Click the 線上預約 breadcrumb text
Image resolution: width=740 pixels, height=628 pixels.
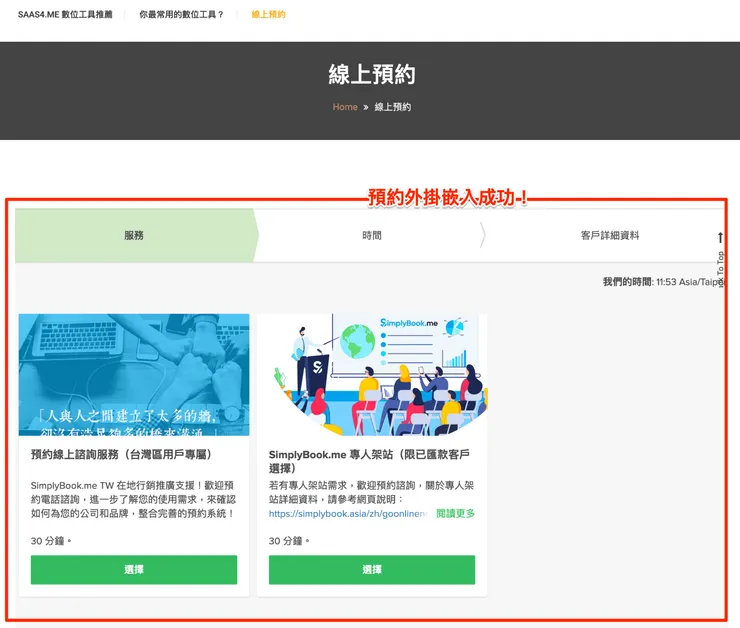pos(393,107)
